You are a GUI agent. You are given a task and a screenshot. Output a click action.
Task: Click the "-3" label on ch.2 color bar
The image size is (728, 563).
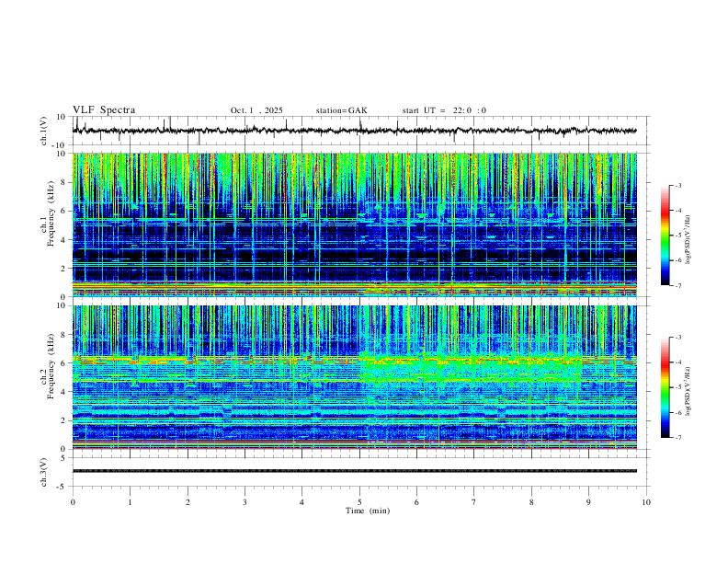pyautogui.click(x=678, y=338)
